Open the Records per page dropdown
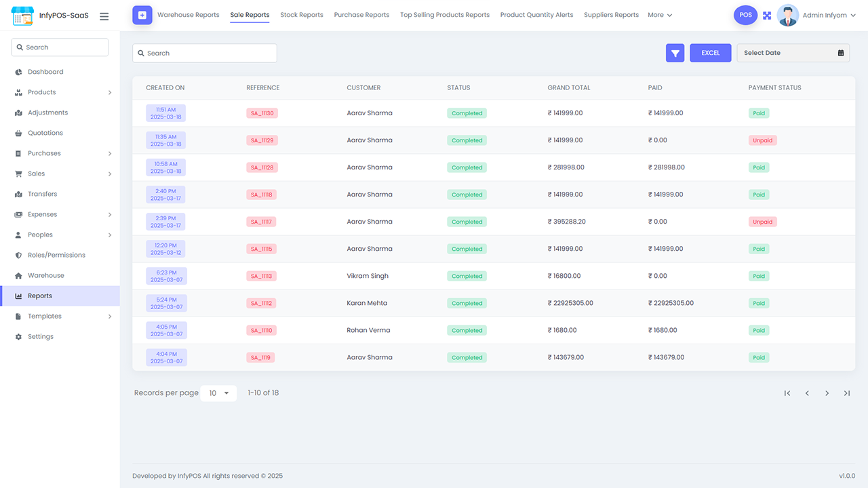The width and height of the screenshot is (868, 488). 218,392
